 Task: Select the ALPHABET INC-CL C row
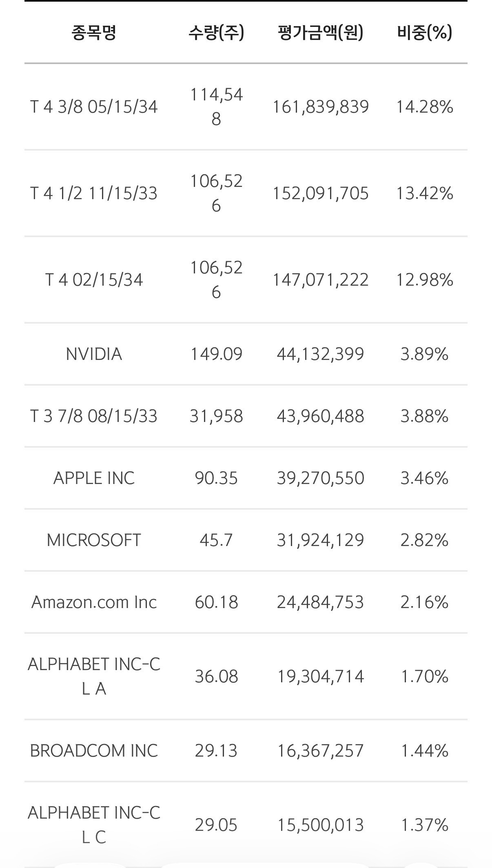[246, 825]
